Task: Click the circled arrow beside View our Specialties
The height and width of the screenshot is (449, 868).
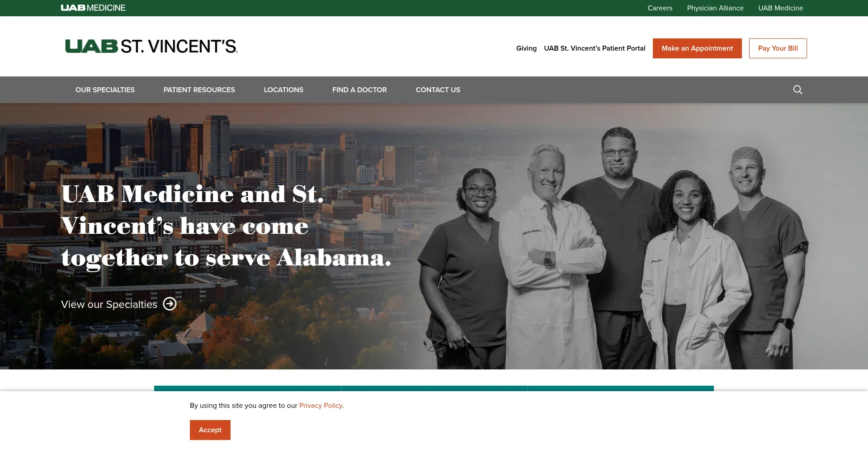Action: (170, 304)
